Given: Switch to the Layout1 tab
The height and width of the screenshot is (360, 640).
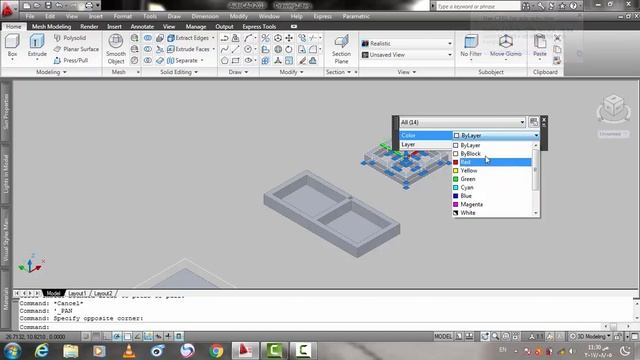Looking at the screenshot, I should click(77, 293).
